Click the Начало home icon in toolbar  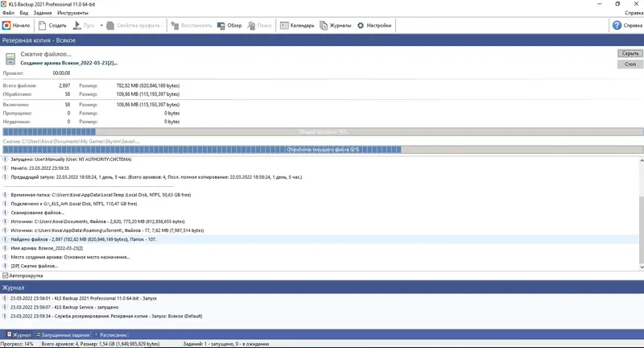(x=6, y=26)
